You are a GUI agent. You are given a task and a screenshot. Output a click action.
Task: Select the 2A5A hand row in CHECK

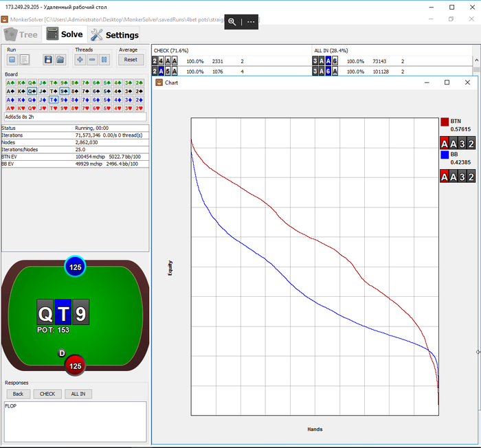pyautogui.click(x=232, y=71)
